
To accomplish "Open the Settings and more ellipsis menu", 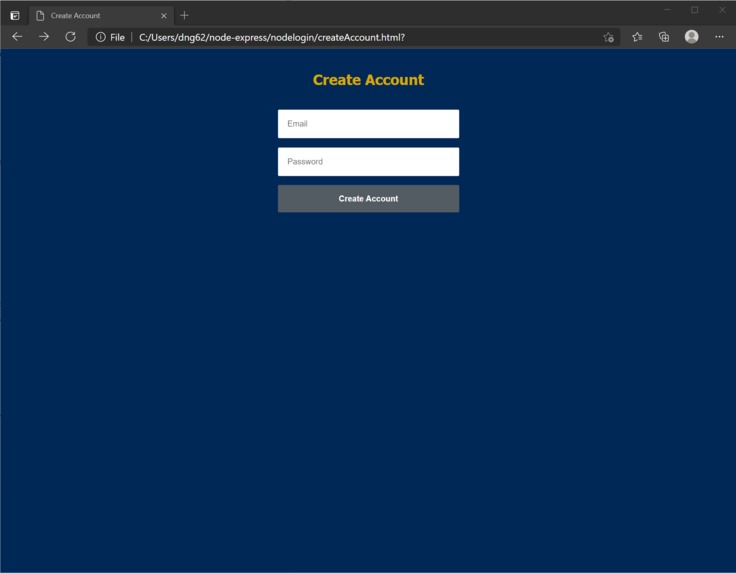I will tap(719, 37).
